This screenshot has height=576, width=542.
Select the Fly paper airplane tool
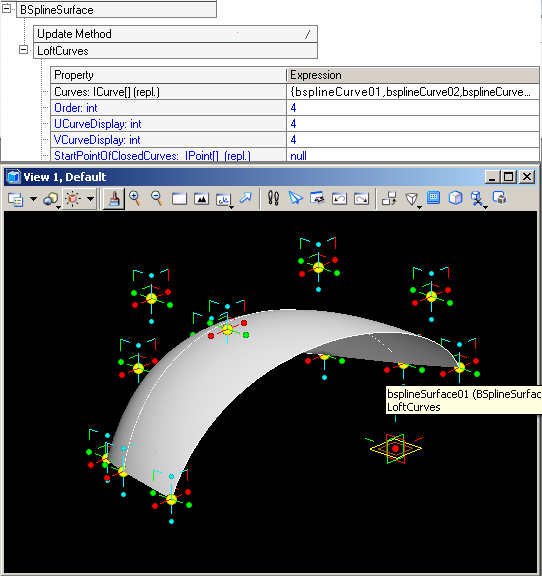pyautogui.click(x=295, y=198)
